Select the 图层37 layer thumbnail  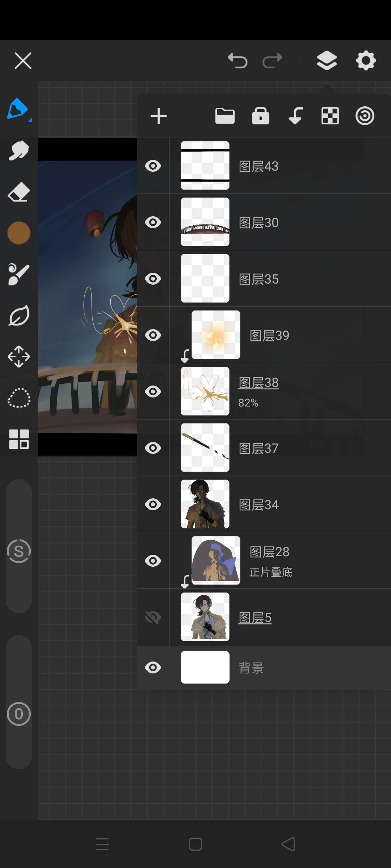(205, 448)
